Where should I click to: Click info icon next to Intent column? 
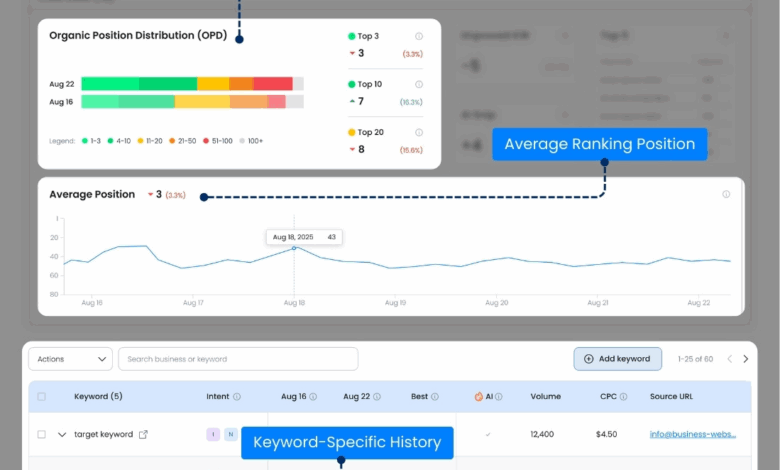tap(237, 397)
